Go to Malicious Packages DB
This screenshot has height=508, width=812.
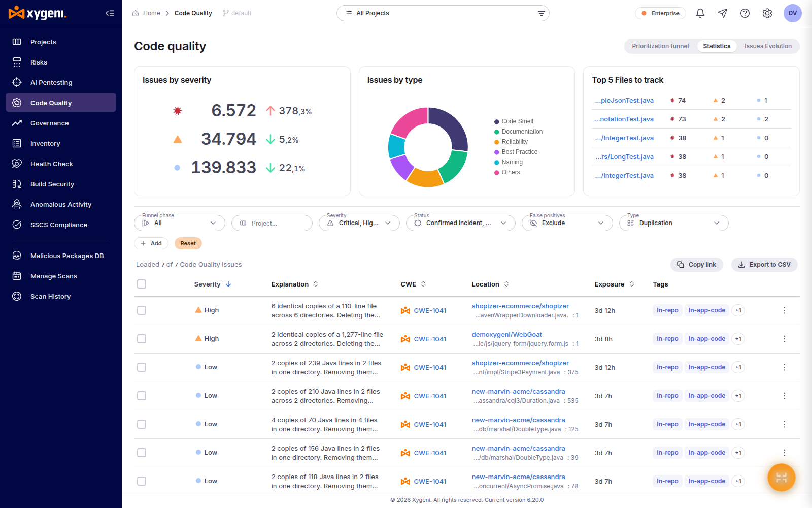point(61,256)
